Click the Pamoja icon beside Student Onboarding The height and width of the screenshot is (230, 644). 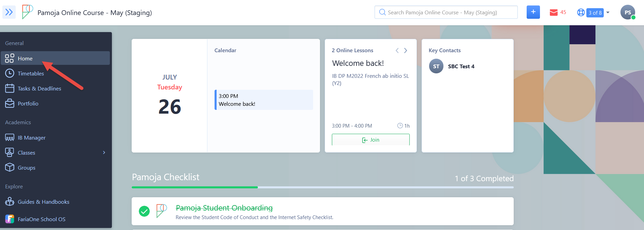pos(161,211)
